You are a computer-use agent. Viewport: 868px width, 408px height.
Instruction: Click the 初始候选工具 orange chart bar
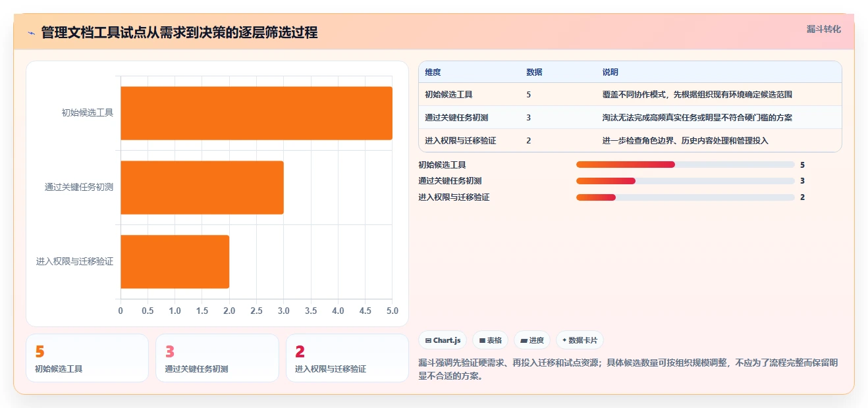tap(256, 113)
